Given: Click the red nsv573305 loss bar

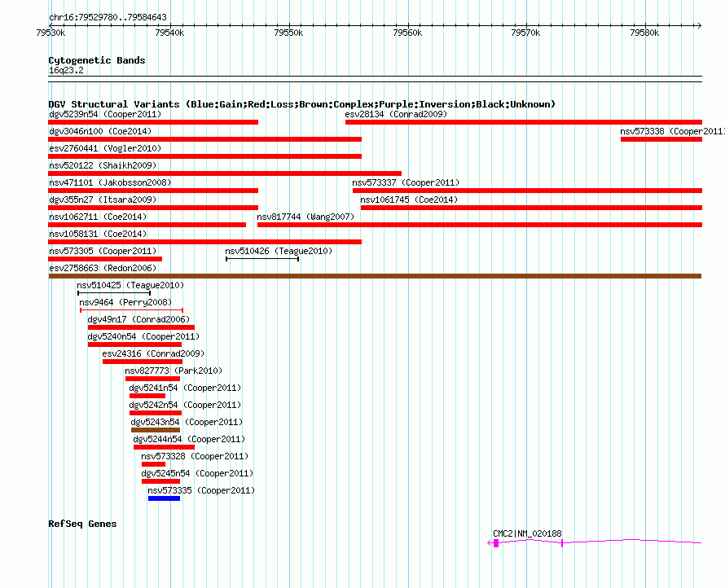Looking at the screenshot, I should pyautogui.click(x=105, y=259).
